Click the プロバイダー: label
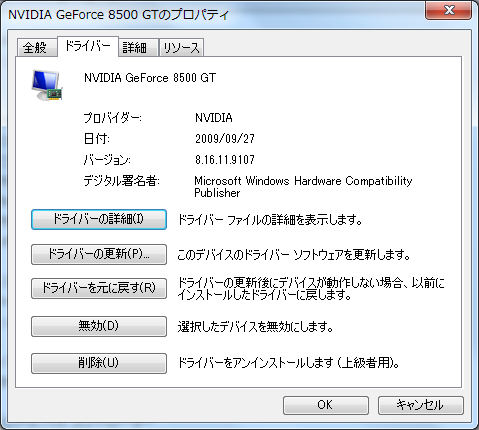Viewport: 479px width, 430px height. point(112,118)
